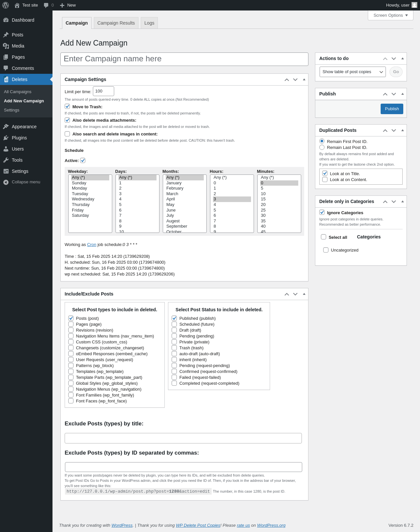
Task: Move Campaign Settings box up
Action: tap(287, 80)
